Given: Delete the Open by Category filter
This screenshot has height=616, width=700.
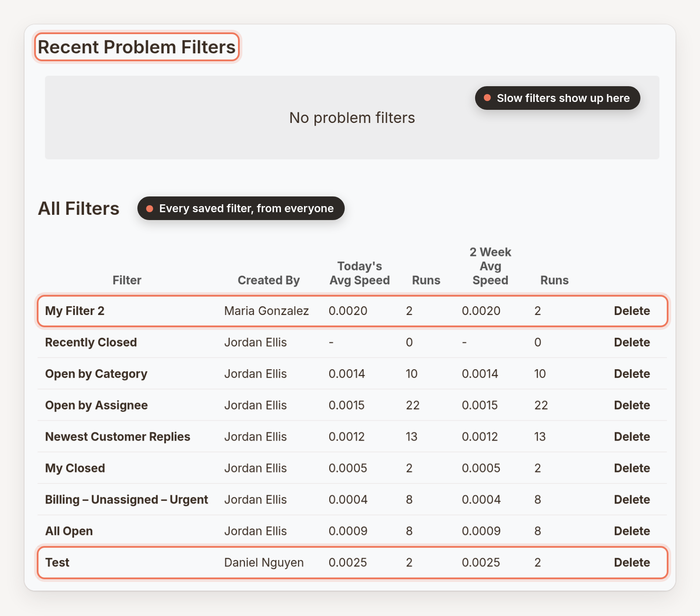Looking at the screenshot, I should point(632,374).
